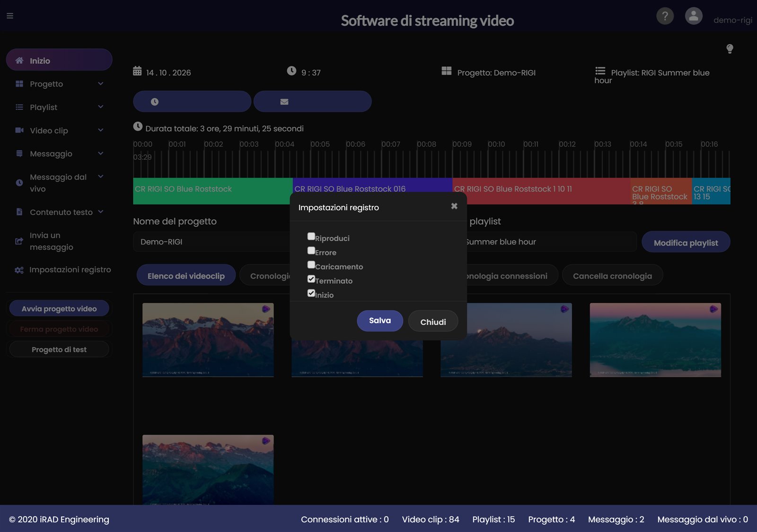Image resolution: width=757 pixels, height=532 pixels.
Task: Close the Impostazioni registro dialog
Action: [x=454, y=206]
